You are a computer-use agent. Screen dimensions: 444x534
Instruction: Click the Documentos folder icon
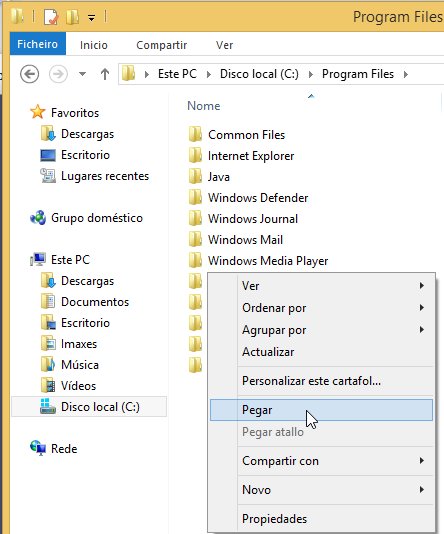[48, 301]
